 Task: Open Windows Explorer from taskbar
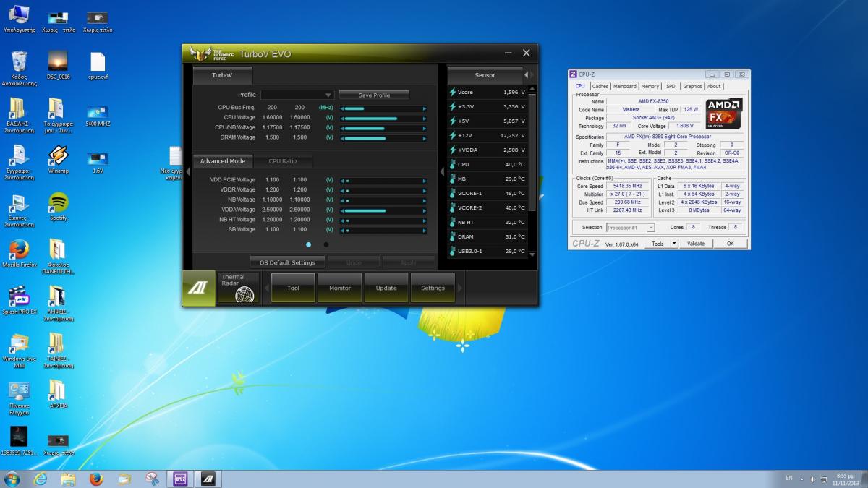68,479
